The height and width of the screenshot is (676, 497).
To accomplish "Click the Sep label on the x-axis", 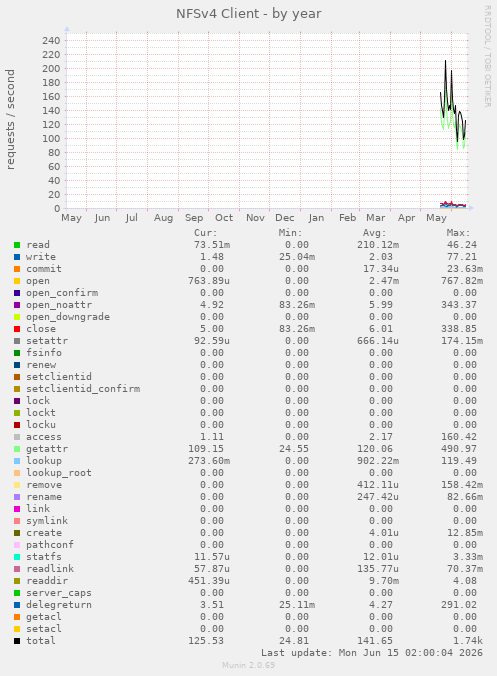I will [194, 218].
